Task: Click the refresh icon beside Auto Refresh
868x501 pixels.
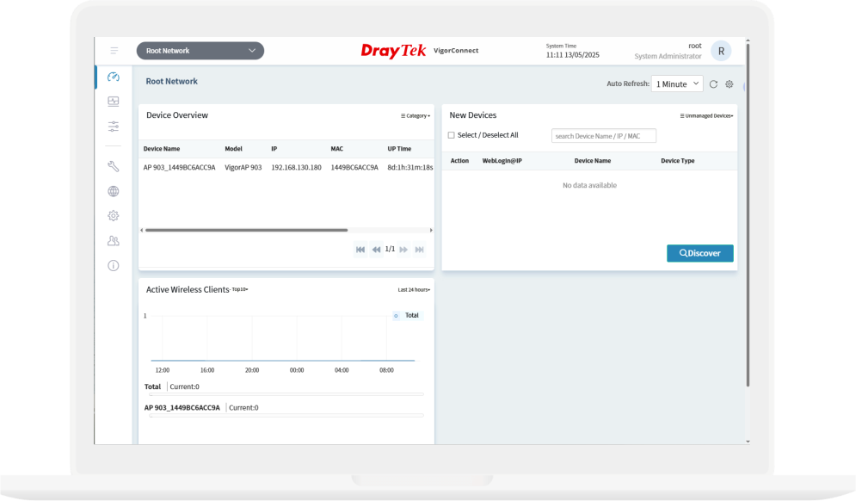Action: click(713, 84)
